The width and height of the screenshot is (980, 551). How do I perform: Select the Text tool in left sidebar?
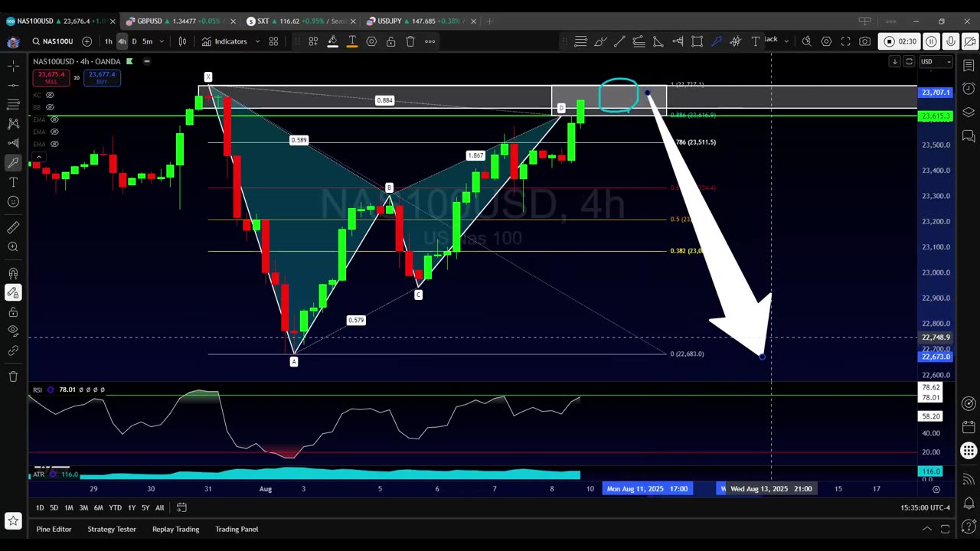point(13,182)
